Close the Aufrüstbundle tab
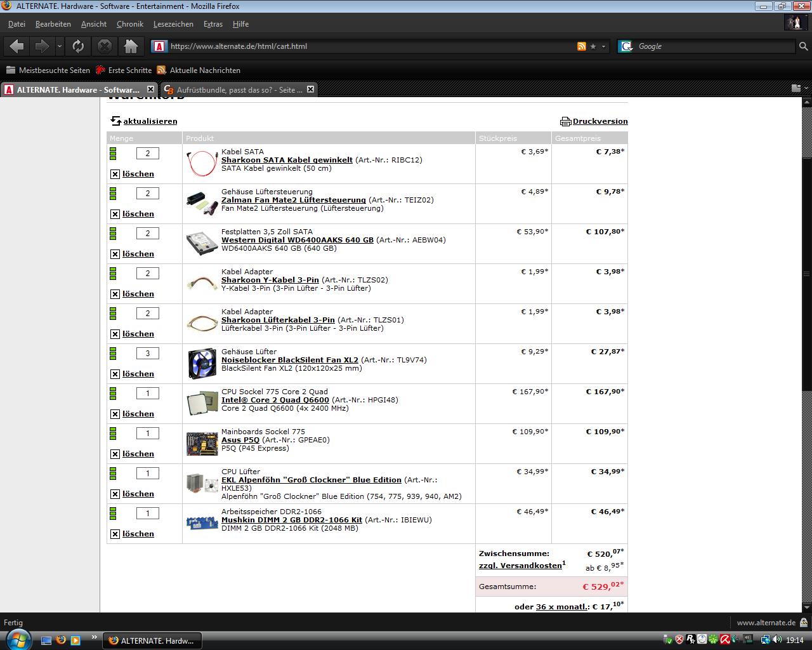The width and height of the screenshot is (812, 650). pos(310,90)
